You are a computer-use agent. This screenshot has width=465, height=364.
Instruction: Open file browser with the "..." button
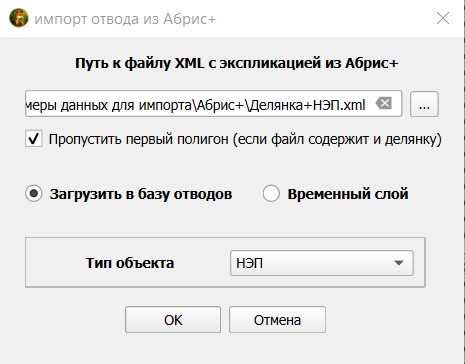pos(424,104)
